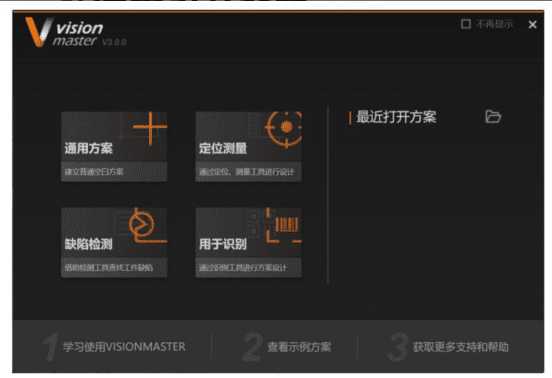Enable the 不再显示 checkbox
The height and width of the screenshot is (378, 552).
click(466, 24)
